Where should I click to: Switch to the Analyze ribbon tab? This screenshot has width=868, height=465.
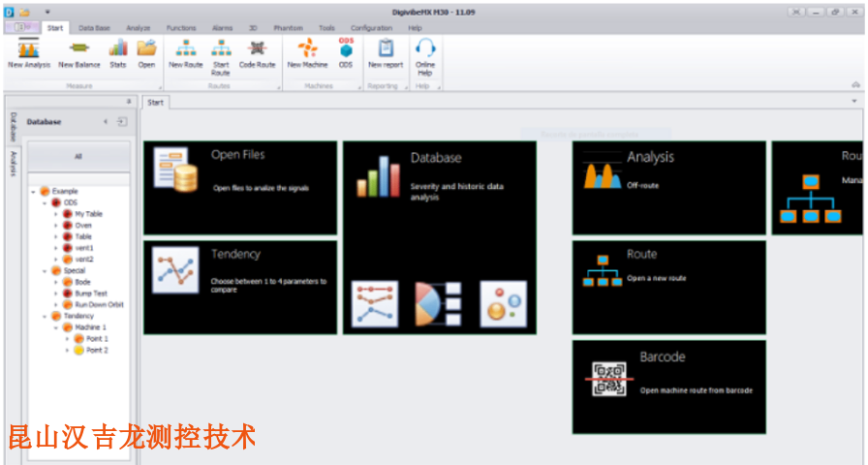pyautogui.click(x=139, y=28)
